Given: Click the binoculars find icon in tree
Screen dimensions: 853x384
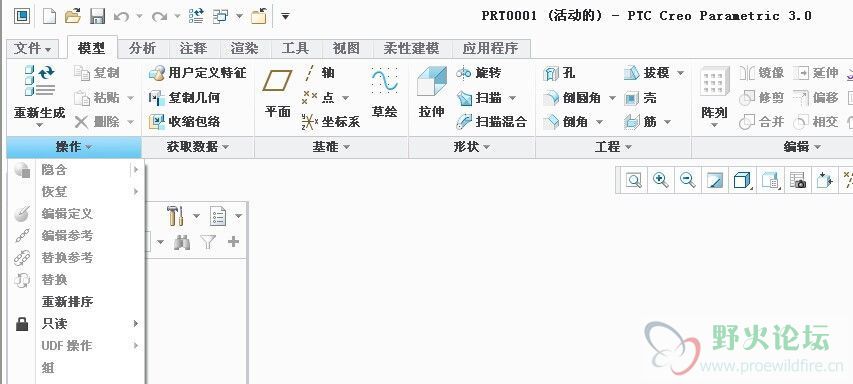Looking at the screenshot, I should 182,242.
